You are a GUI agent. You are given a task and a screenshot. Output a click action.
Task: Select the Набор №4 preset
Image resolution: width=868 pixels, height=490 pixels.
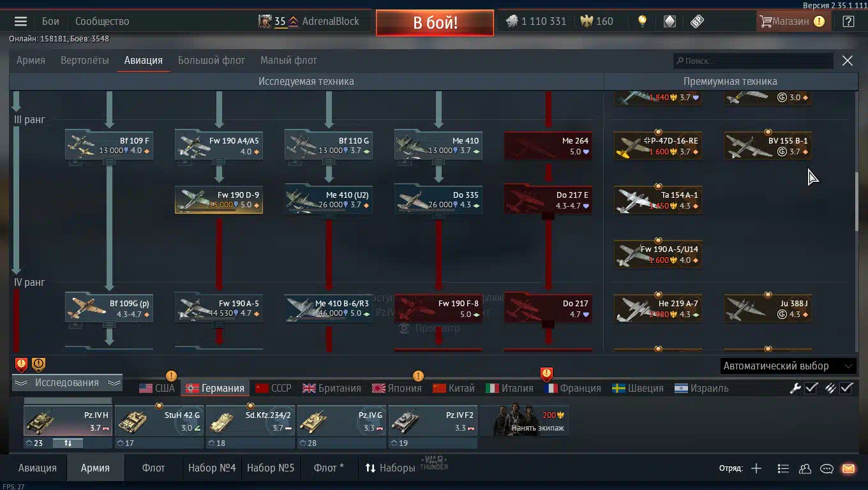click(212, 468)
